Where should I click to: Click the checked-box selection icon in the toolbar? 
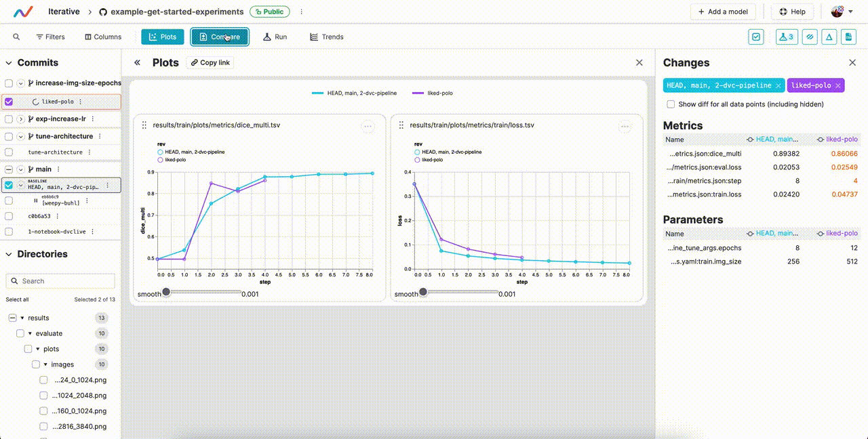755,37
